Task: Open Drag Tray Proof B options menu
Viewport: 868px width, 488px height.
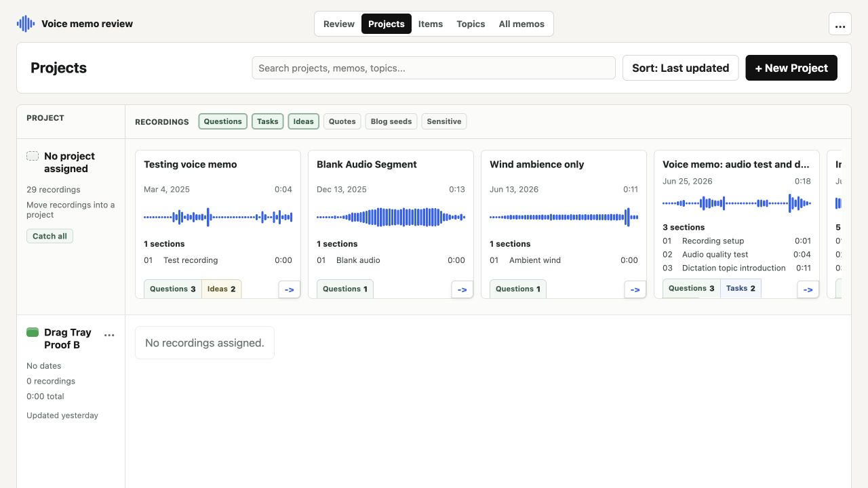Action: click(x=109, y=335)
